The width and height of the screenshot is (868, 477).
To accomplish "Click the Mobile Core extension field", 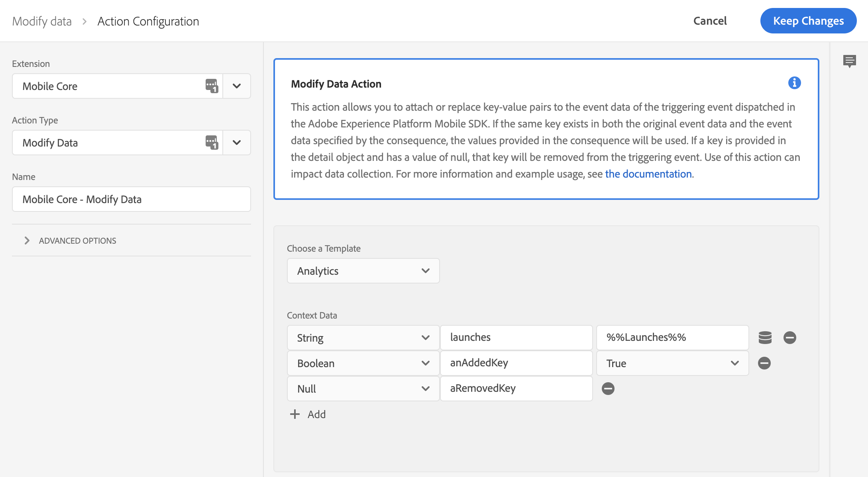I will point(117,86).
